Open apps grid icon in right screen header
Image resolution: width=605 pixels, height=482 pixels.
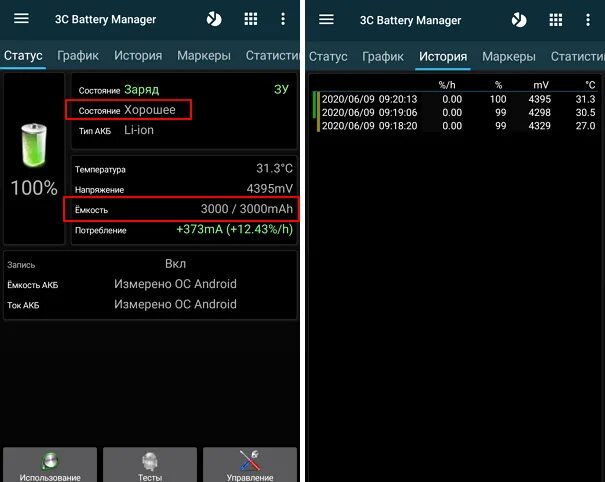click(556, 20)
